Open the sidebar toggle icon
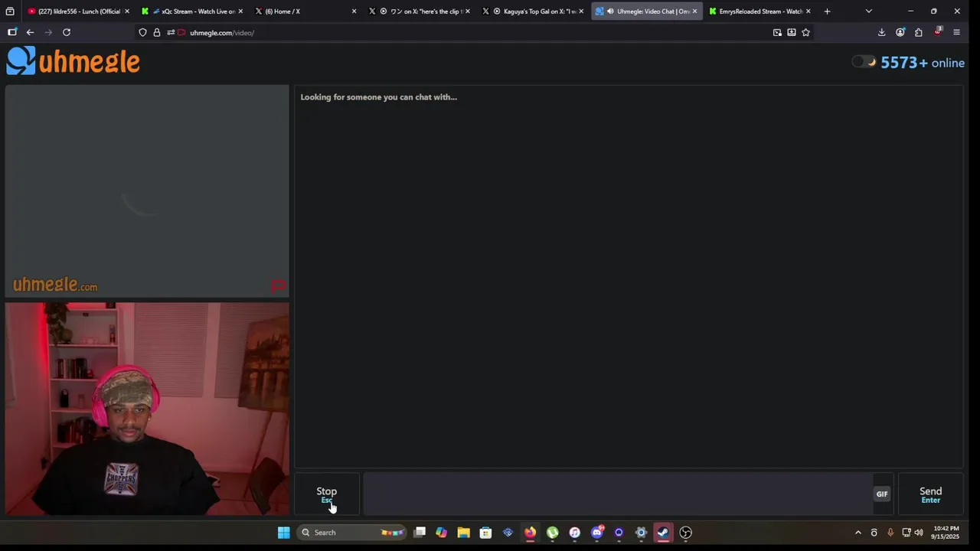The height and width of the screenshot is (551, 980). pos(12,32)
